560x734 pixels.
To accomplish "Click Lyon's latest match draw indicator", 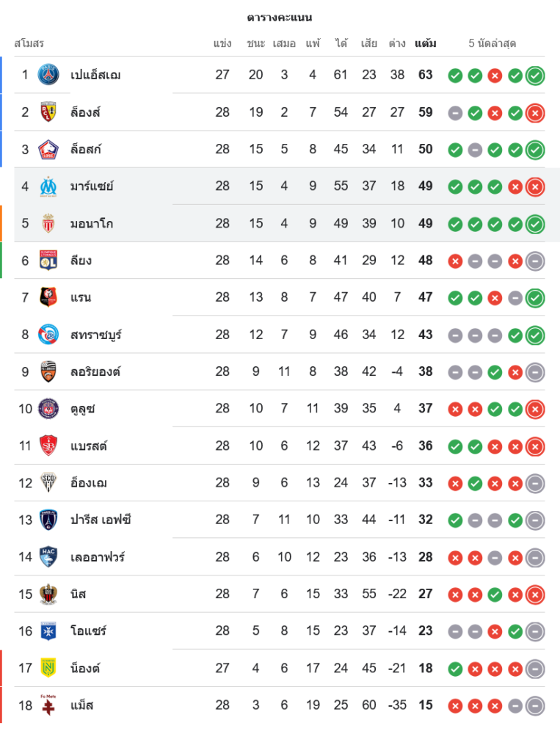I will coord(535,261).
